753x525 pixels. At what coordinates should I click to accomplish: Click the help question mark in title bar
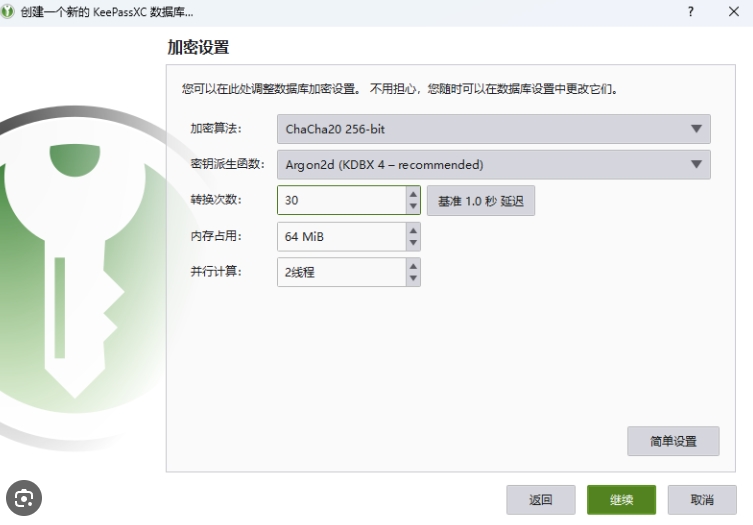691,12
